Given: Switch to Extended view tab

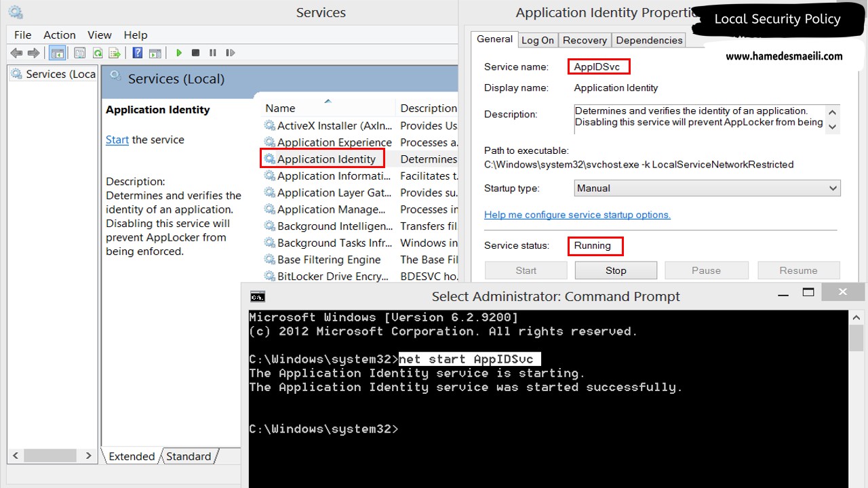Looking at the screenshot, I should click(x=132, y=456).
